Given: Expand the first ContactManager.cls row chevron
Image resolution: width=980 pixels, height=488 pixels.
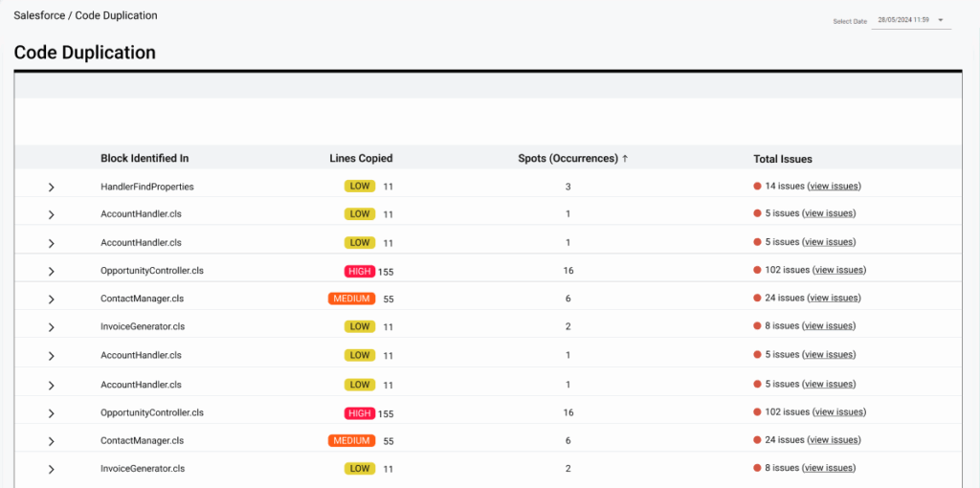Looking at the screenshot, I should point(51,299).
